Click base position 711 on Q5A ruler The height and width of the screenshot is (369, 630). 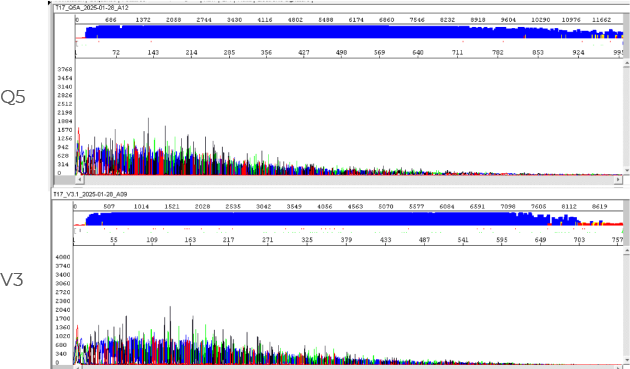(457, 53)
